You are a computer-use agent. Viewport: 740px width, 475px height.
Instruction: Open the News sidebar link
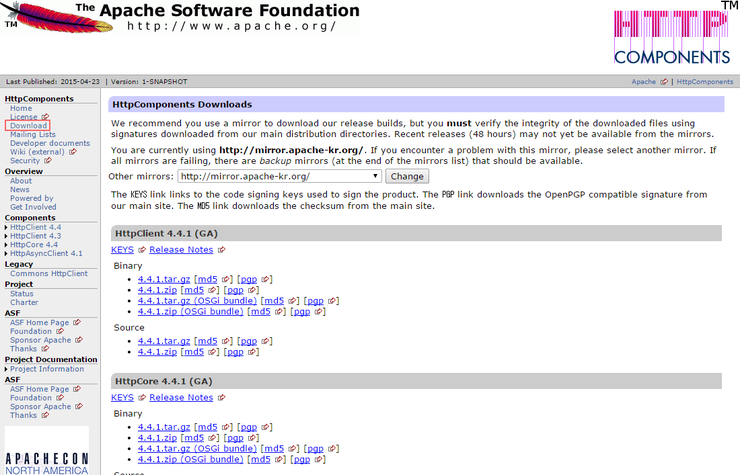pos(20,189)
